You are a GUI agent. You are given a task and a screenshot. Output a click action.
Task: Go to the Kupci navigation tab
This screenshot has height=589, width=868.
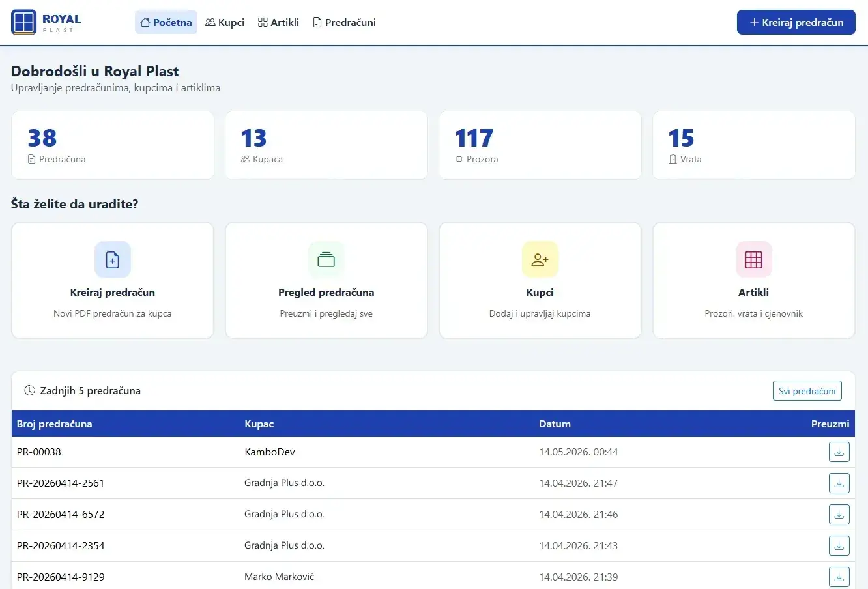(x=225, y=22)
